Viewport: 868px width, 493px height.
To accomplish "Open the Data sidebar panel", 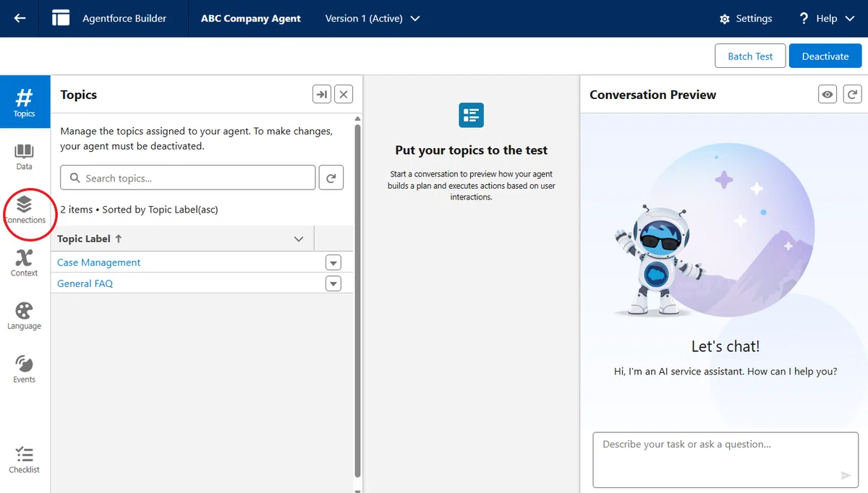I will tap(25, 156).
